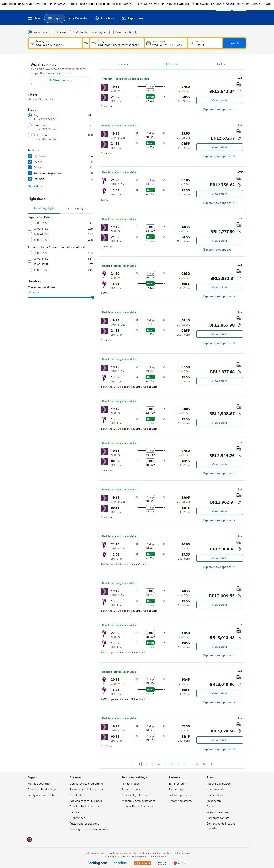The image size is (274, 868).
Task: Click the calendar icon in Travel dates field
Action: pos(148,43)
